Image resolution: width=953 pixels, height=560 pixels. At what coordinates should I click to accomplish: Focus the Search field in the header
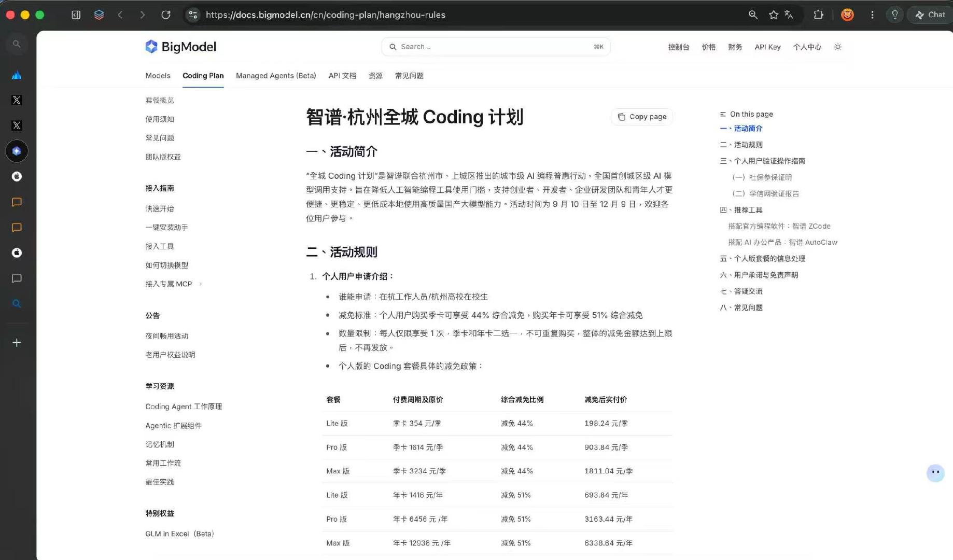496,47
